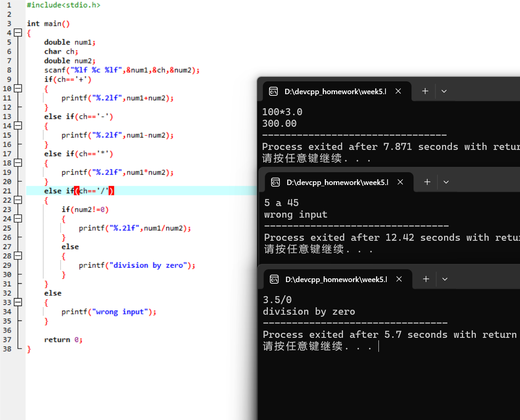This screenshot has height=420, width=520.
Task: Click the printf num1+num2 statement
Action: (118, 98)
